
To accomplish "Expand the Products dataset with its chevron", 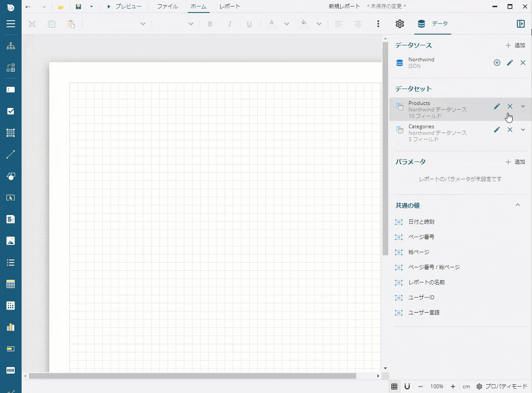I will pos(523,106).
